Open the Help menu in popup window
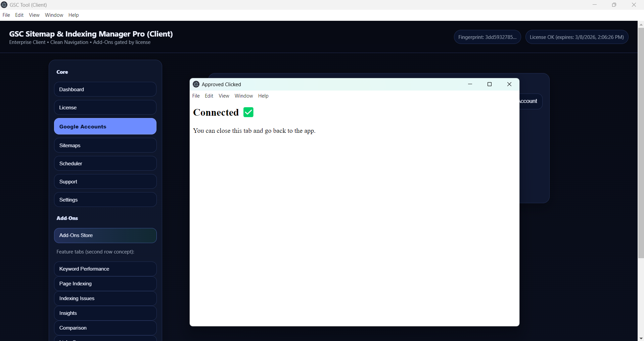 pyautogui.click(x=263, y=96)
